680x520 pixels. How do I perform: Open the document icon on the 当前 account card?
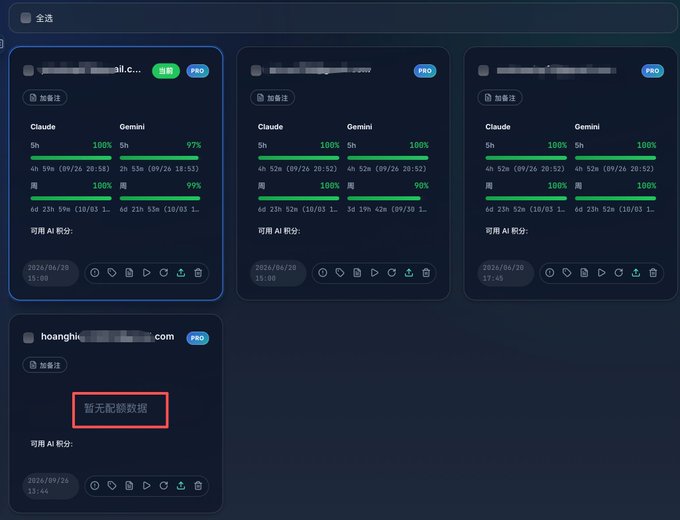pyautogui.click(x=129, y=273)
